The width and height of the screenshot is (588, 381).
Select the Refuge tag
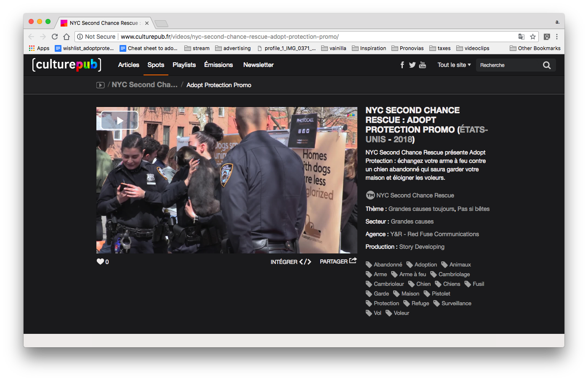pyautogui.click(x=416, y=303)
